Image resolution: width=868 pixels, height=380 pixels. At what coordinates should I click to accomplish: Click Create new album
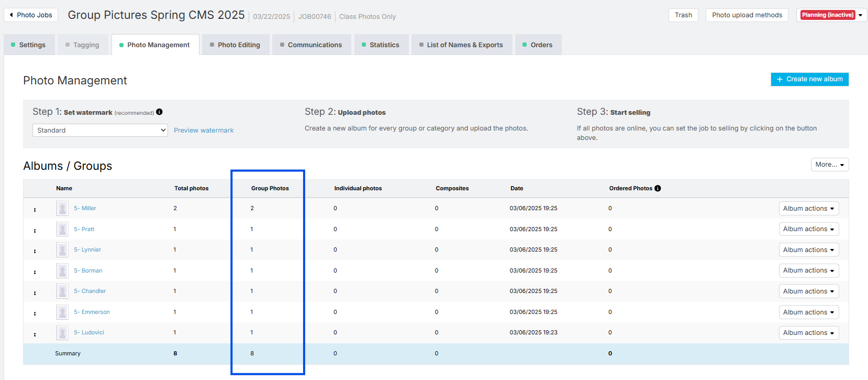(810, 79)
